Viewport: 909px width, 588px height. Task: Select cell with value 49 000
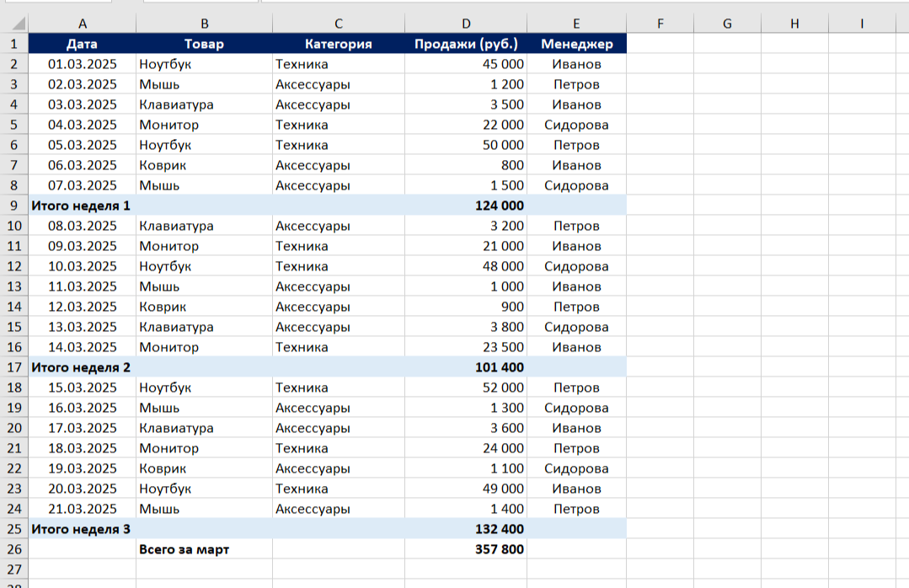point(466,489)
